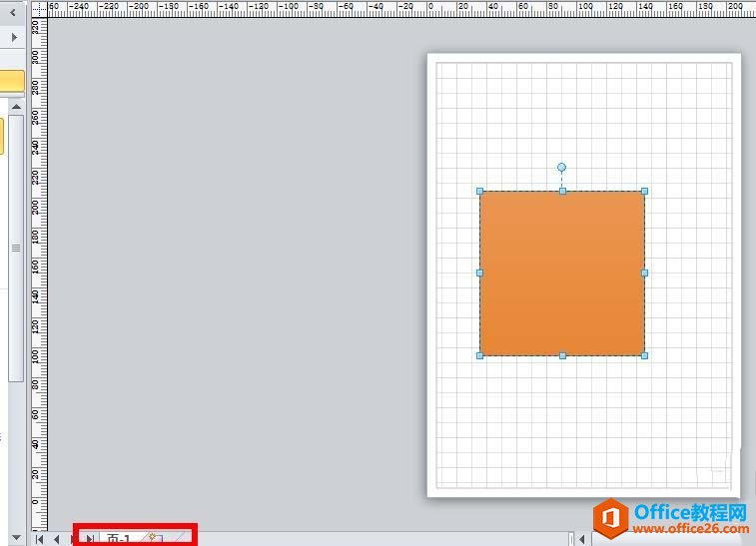This screenshot has height=546, width=756.
Task: Click the Insert New Page tab icon
Action: click(x=154, y=539)
